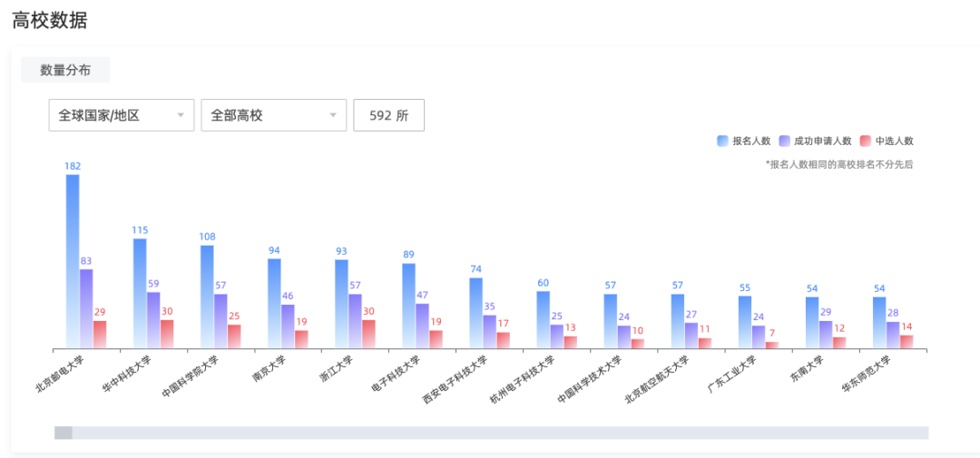This screenshot has width=980, height=458.
Task: Click the purple 成功申请人数 legend icon
Action: tap(784, 141)
